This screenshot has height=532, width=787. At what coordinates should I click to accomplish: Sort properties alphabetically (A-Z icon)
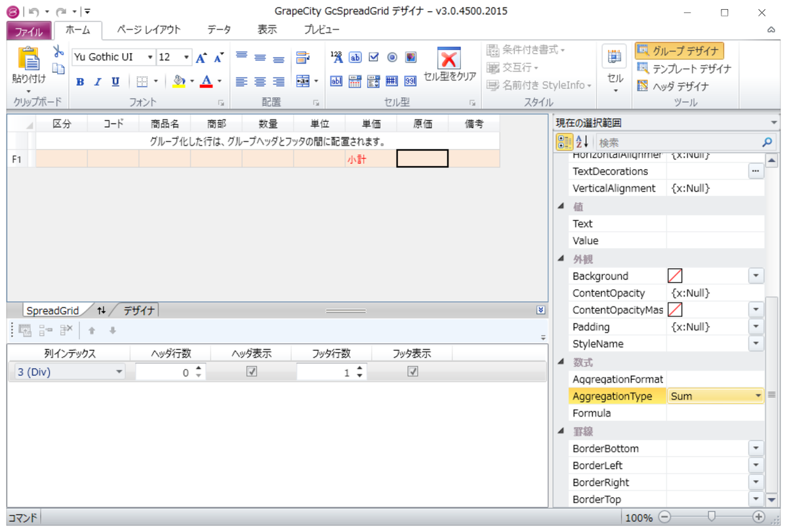(x=581, y=142)
